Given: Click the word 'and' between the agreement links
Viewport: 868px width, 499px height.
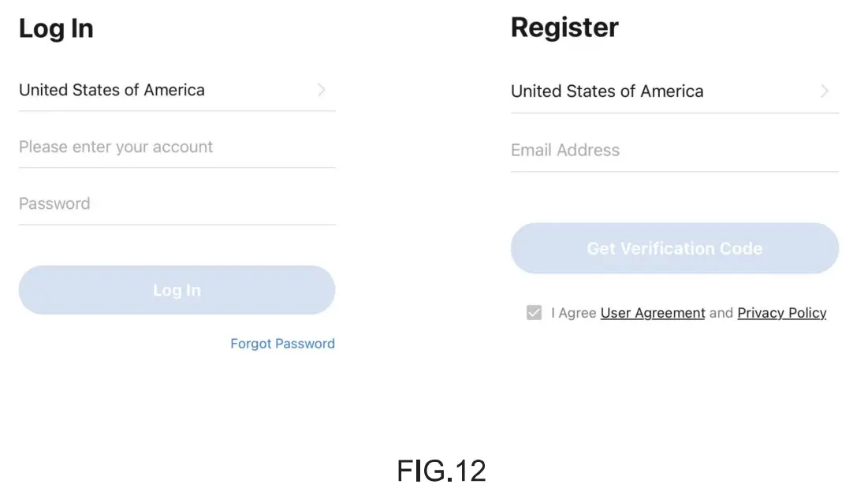Looking at the screenshot, I should [721, 313].
